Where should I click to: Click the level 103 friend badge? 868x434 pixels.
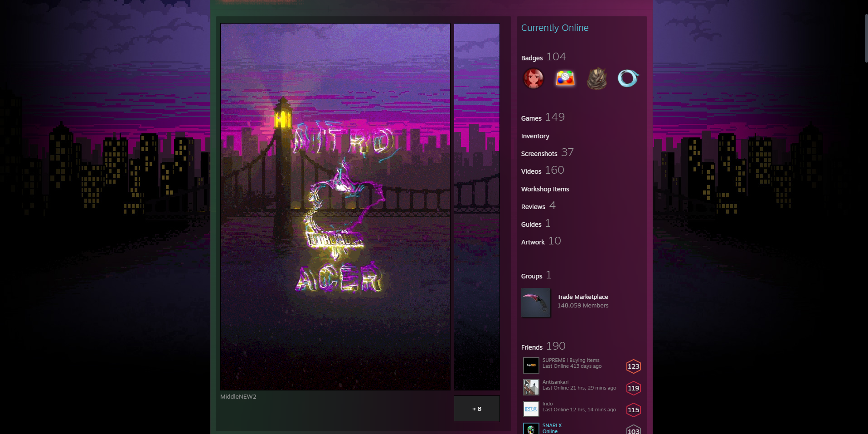634,429
